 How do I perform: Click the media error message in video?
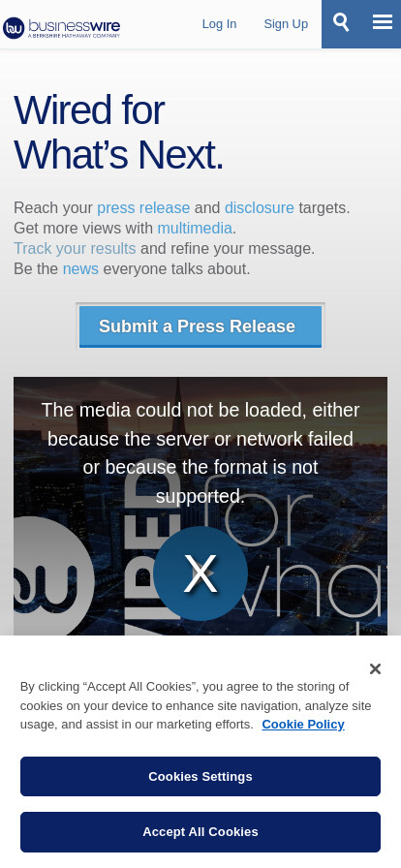coord(200,452)
